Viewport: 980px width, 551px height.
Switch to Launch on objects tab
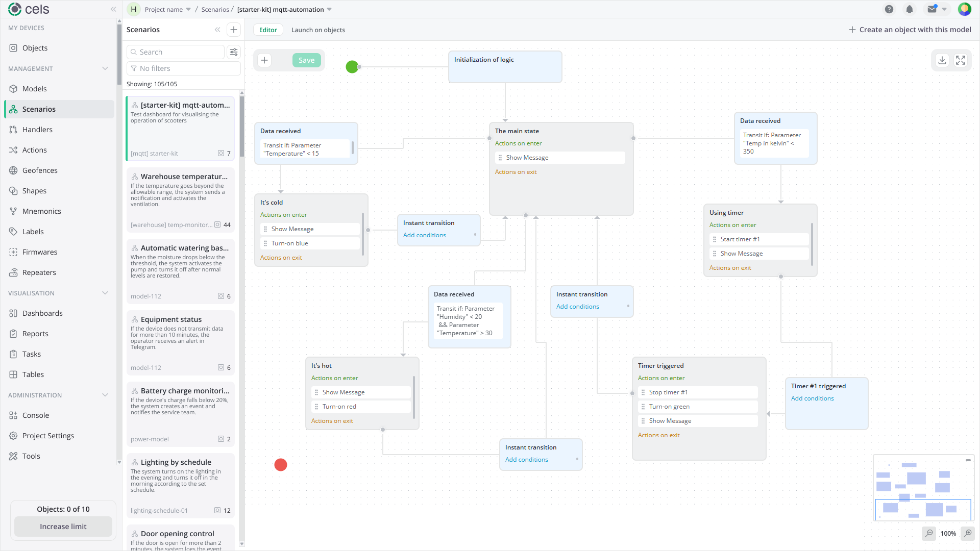coord(318,30)
